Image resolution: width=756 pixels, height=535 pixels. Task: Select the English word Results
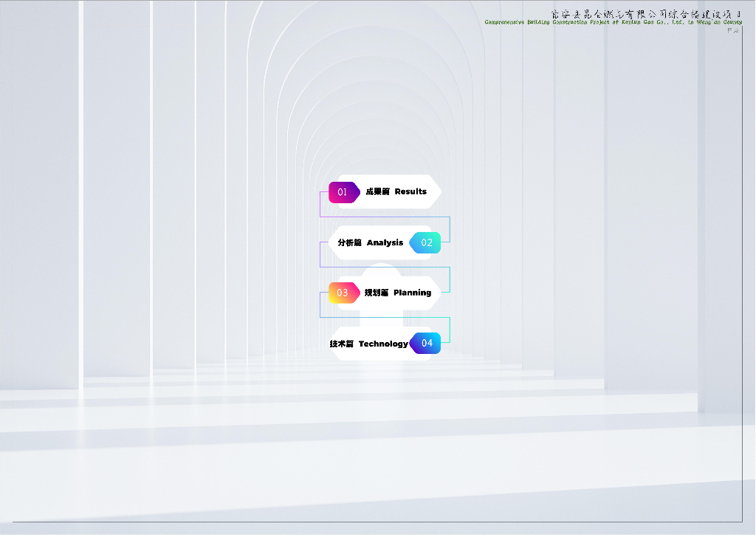point(410,192)
